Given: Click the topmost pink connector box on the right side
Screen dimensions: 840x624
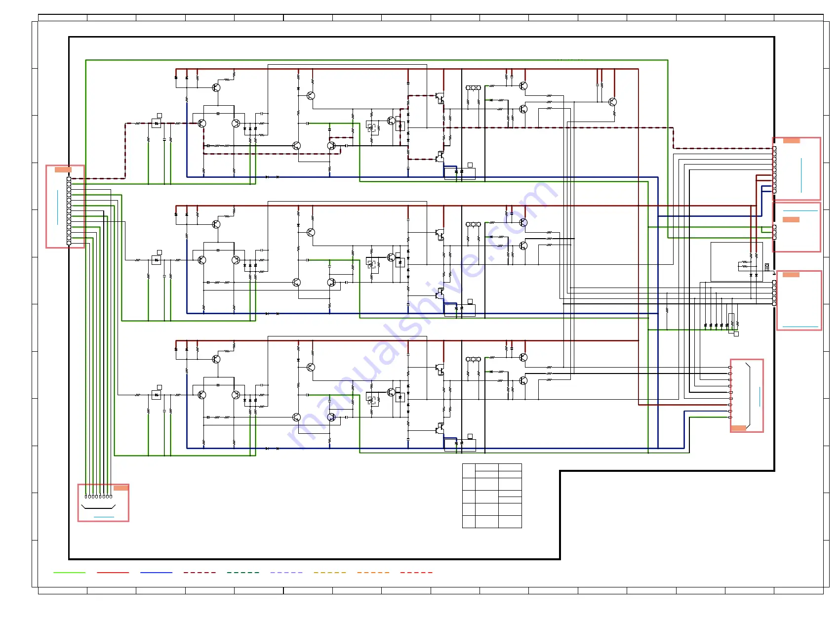Looking at the screenshot, I should coord(797,169).
